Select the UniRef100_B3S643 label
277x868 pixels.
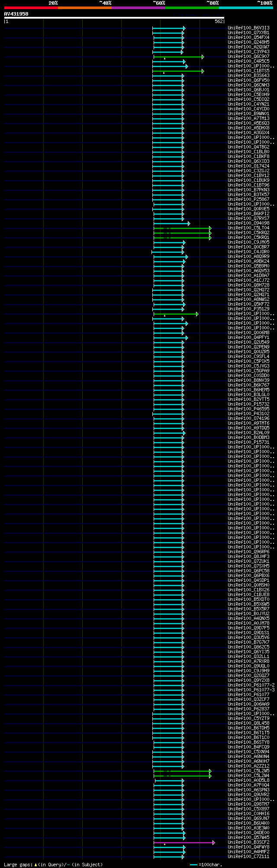click(248, 75)
